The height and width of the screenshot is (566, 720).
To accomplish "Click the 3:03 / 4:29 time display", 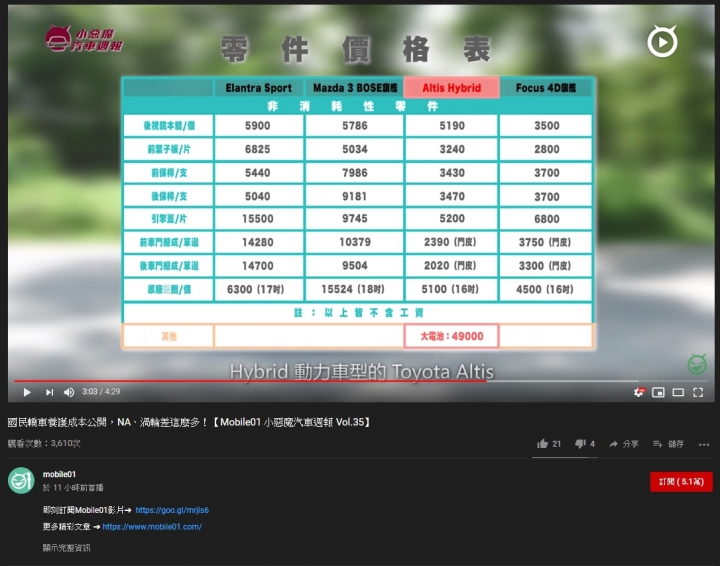I will (101, 392).
